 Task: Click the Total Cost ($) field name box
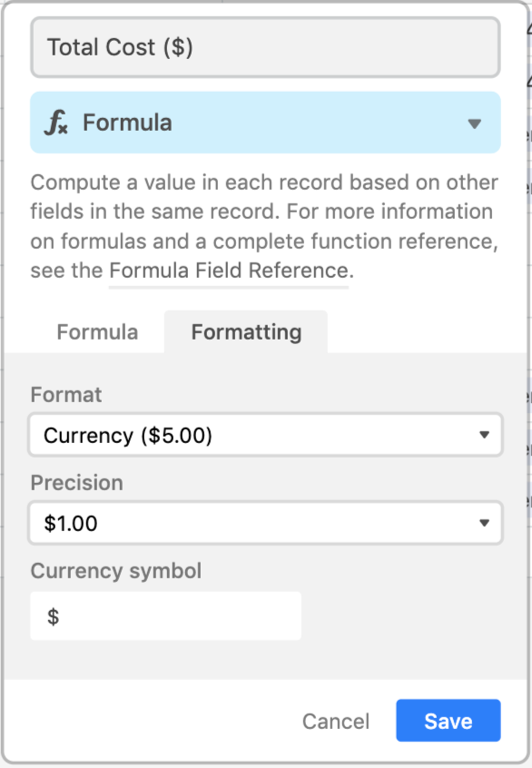point(265,47)
